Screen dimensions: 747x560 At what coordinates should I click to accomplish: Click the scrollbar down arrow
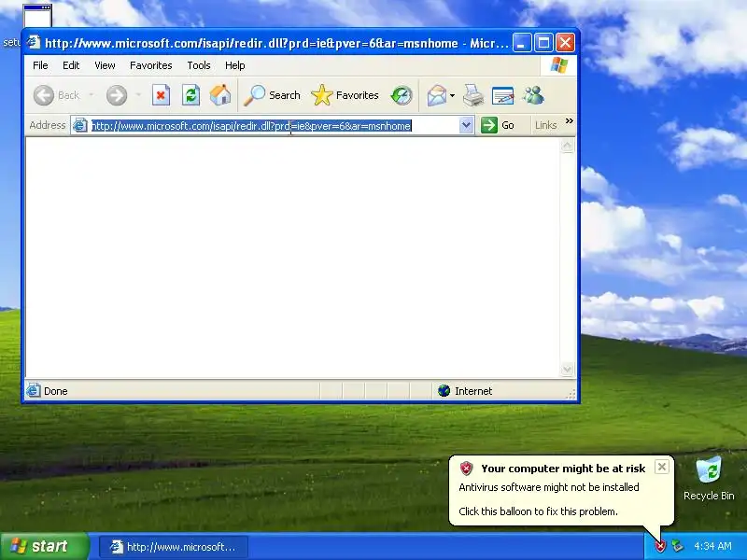click(567, 369)
